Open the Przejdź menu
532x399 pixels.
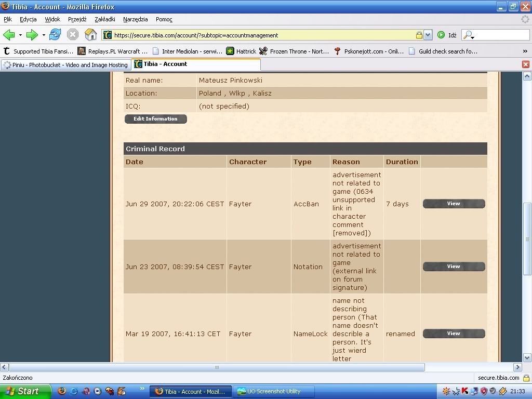77,19
